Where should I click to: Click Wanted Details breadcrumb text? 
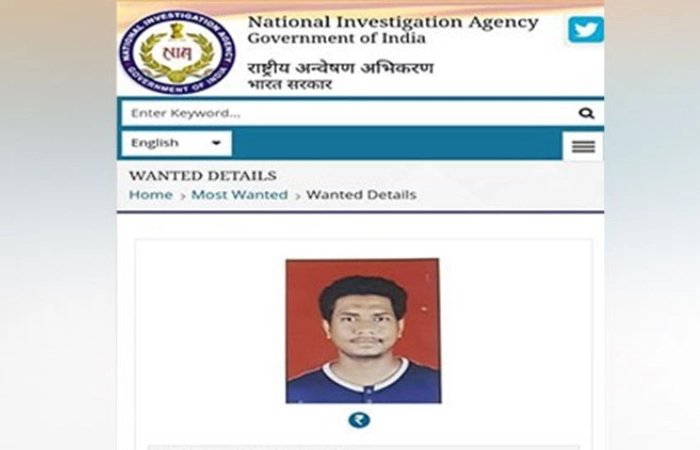361,195
